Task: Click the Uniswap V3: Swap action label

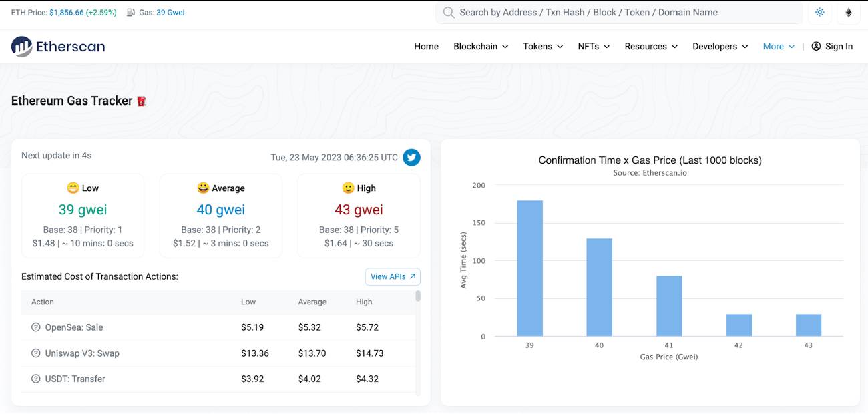Action: click(82, 353)
